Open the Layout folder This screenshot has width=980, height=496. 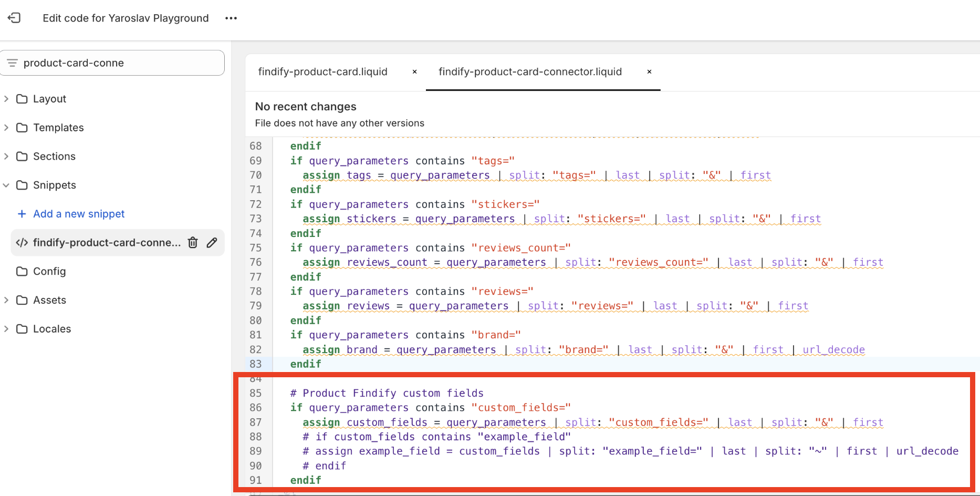49,99
